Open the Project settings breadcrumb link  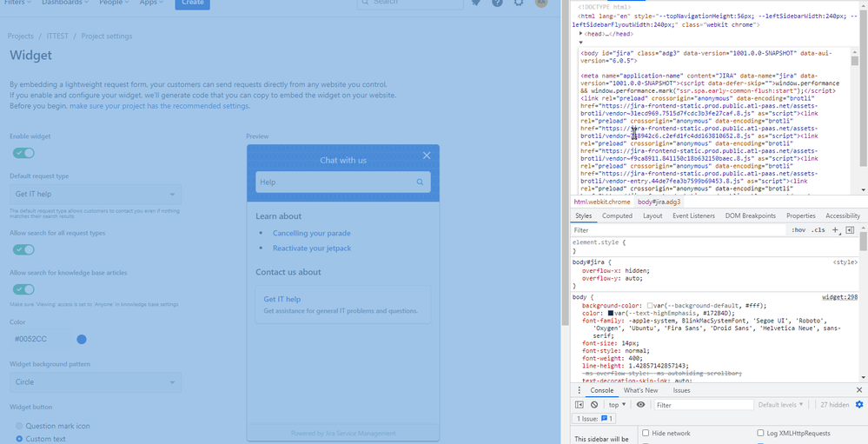[x=107, y=36]
